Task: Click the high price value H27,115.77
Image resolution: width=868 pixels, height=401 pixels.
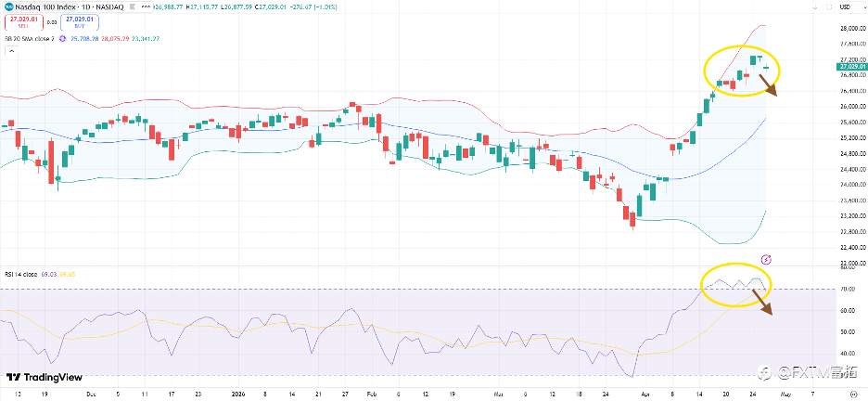Action: click(x=201, y=6)
